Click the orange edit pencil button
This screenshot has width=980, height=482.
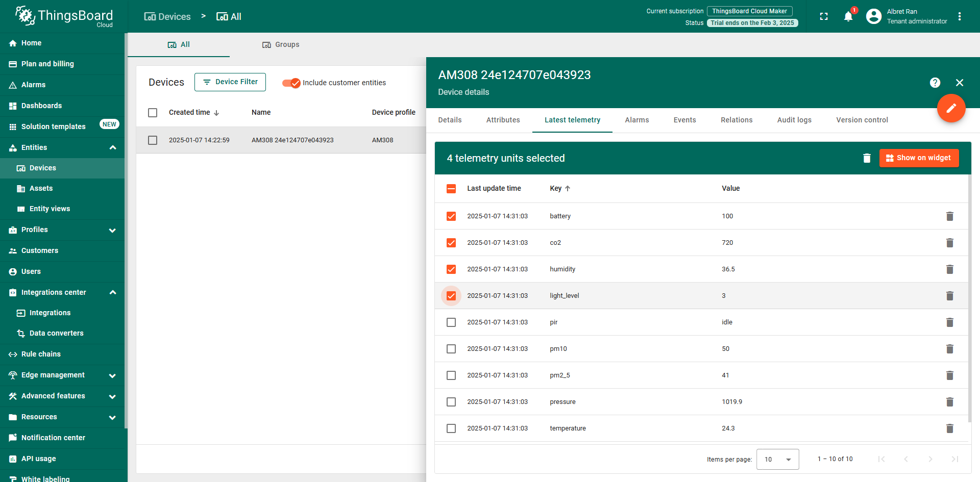[x=951, y=108]
